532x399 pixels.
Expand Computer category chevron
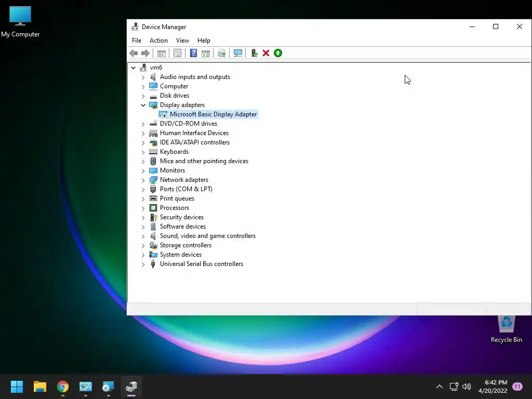(143, 87)
